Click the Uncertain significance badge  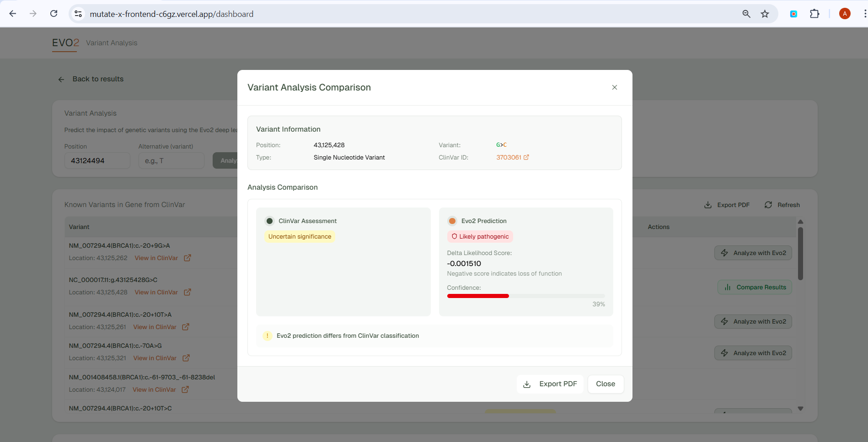point(300,236)
